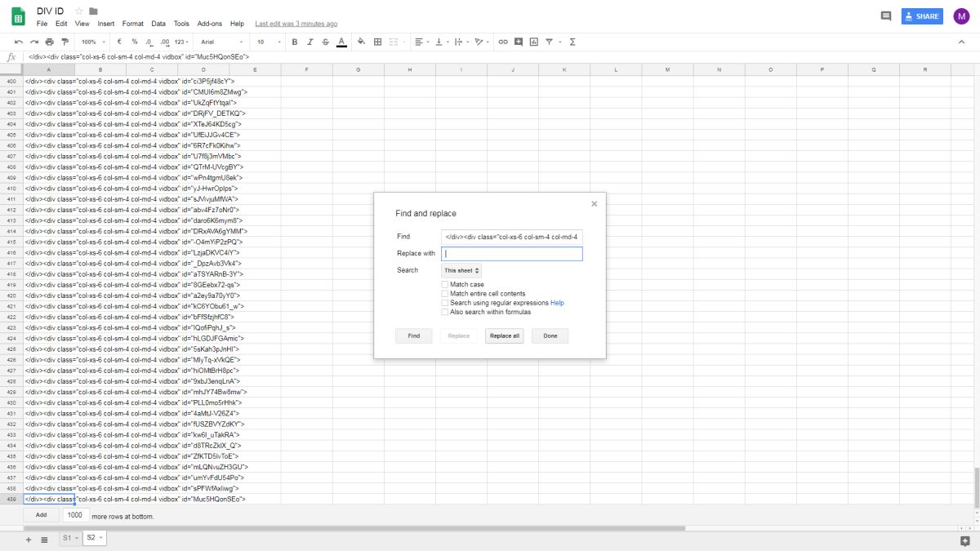980x551 pixels.
Task: Insert a comment from toolbar
Action: (519, 42)
